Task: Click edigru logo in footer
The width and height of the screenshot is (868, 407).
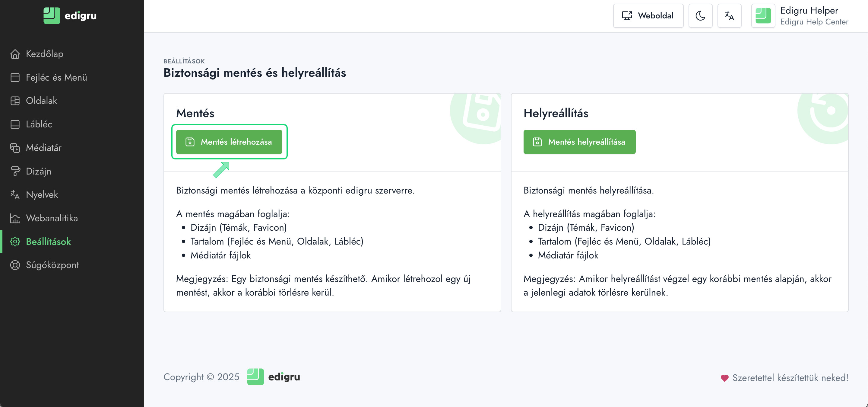Action: click(x=273, y=377)
